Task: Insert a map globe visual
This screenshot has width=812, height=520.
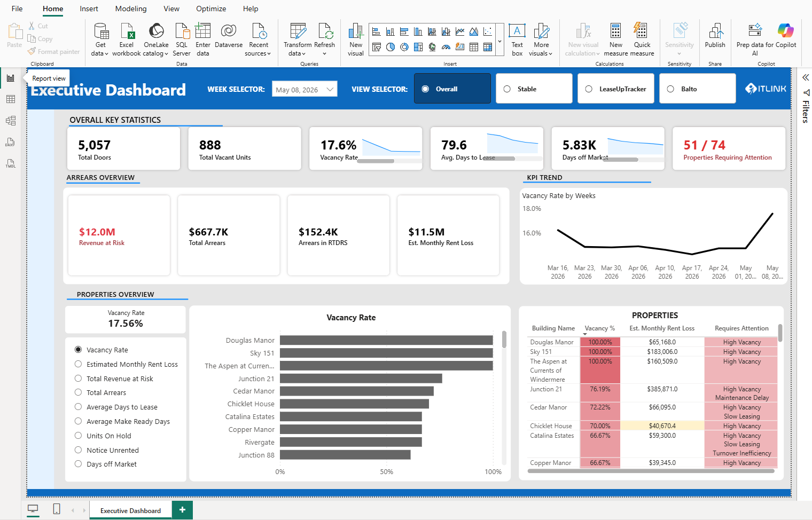Action: pos(432,47)
